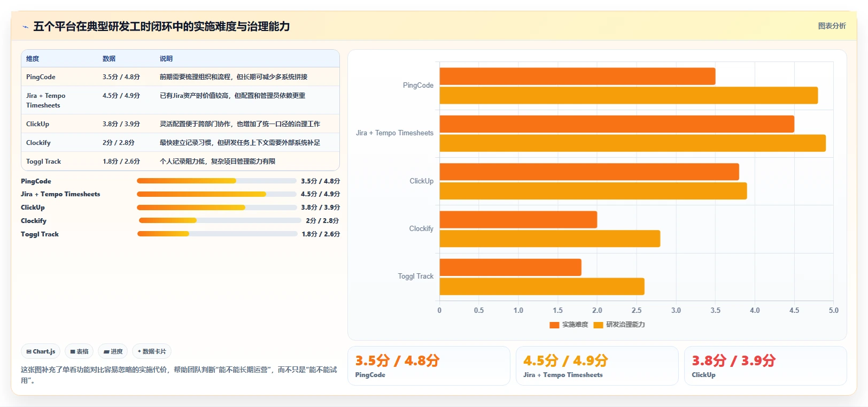Click ClickUp 实施难度 chart bar
The height and width of the screenshot is (407, 868).
coord(589,172)
